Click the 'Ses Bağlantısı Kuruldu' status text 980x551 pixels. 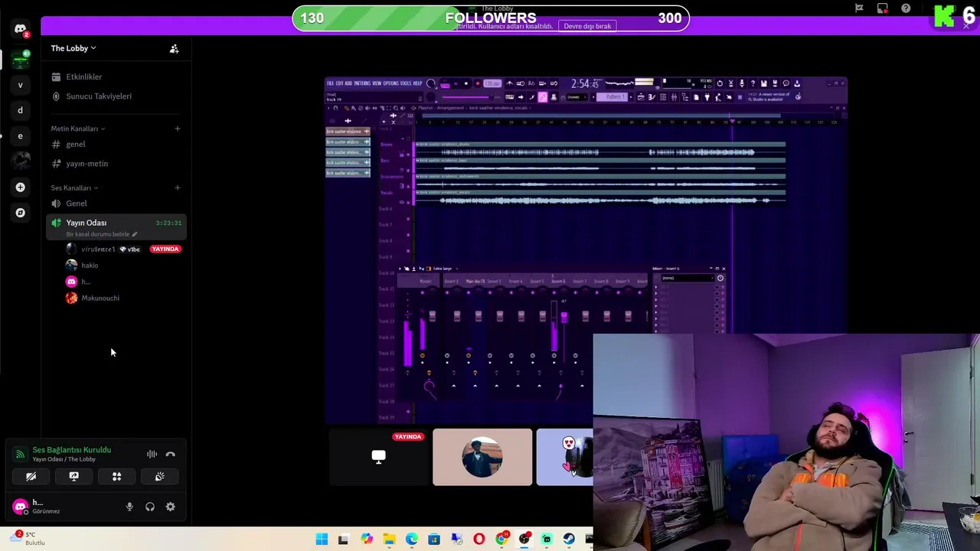coord(71,450)
